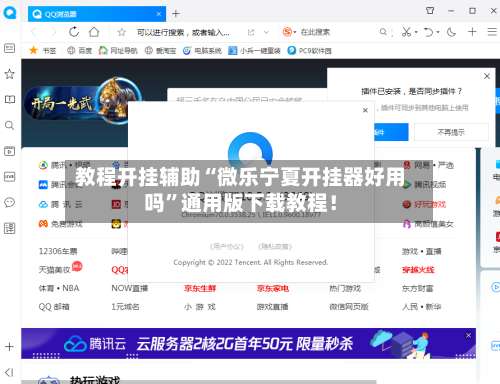Open the 游戏直播 link

click(x=272, y=307)
